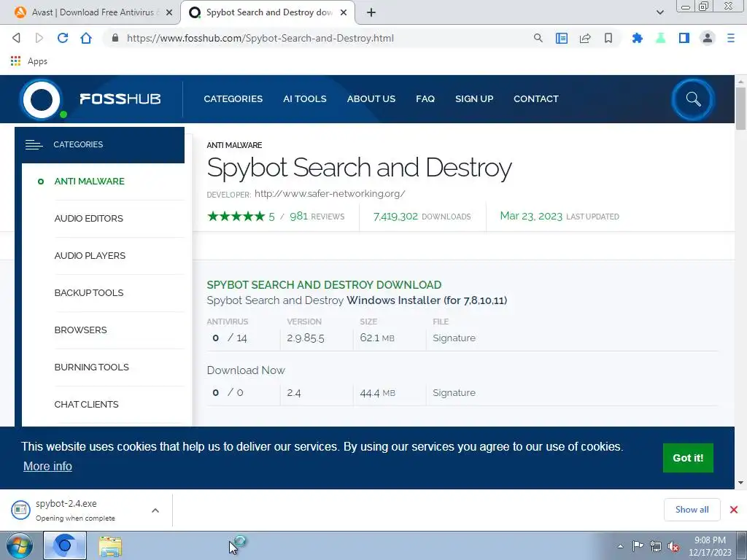Open CONTACT navigation item

(535, 98)
